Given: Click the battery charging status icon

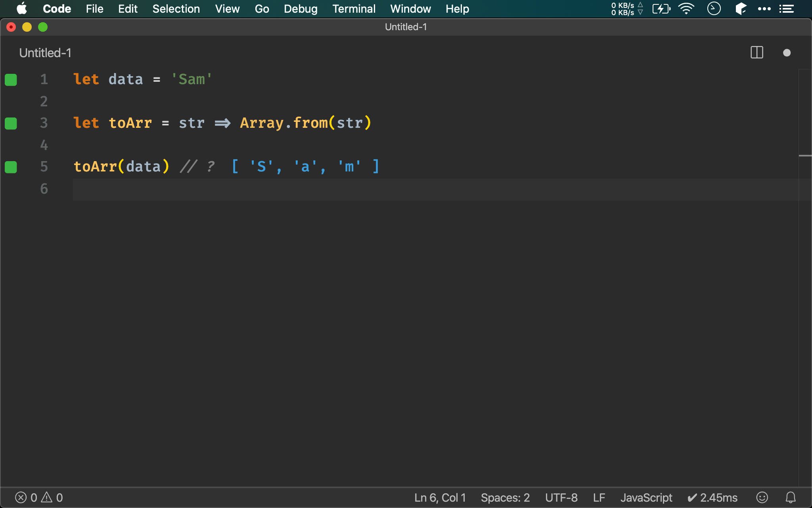Looking at the screenshot, I should point(661,9).
